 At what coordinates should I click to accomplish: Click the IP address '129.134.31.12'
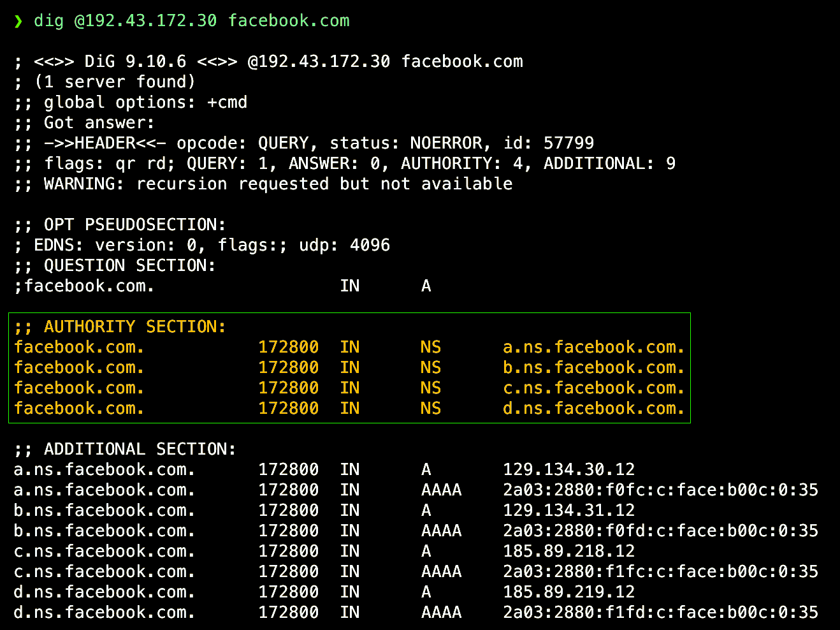(569, 511)
